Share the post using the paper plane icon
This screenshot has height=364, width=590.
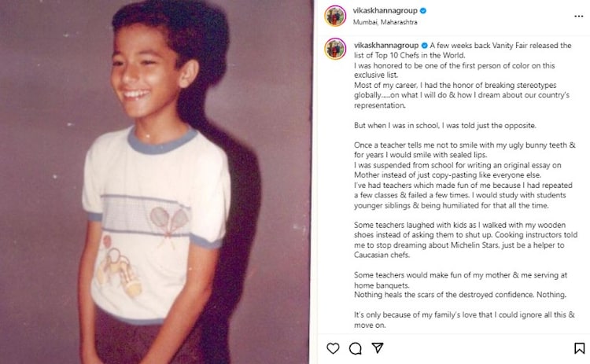377,347
